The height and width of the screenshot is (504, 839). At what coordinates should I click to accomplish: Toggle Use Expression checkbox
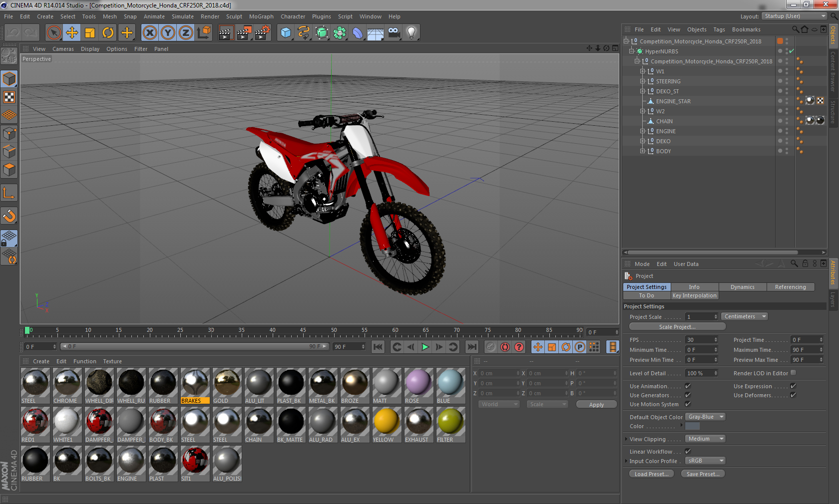[793, 386]
